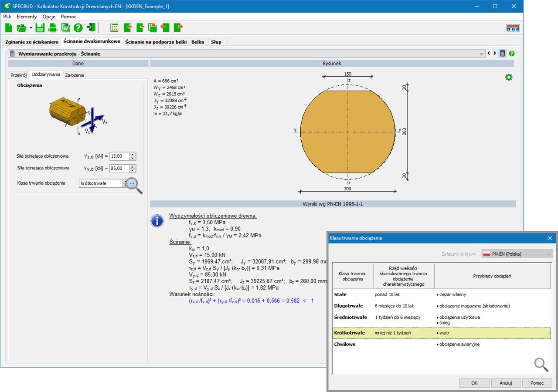This screenshot has height=392, width=558.
Task: Open the Załącznik krajowy PN-EN dropdown
Action: 517,254
